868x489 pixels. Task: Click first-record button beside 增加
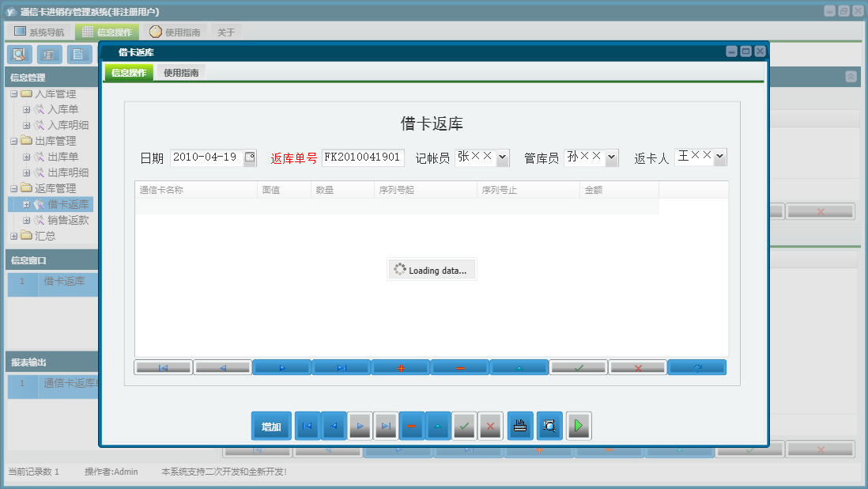(308, 426)
